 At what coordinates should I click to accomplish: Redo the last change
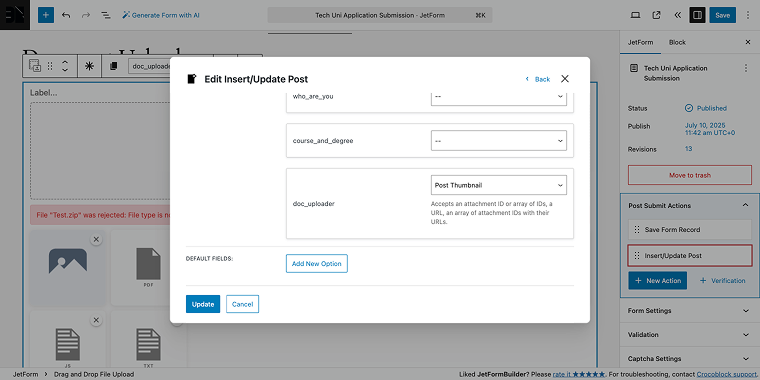(86, 15)
